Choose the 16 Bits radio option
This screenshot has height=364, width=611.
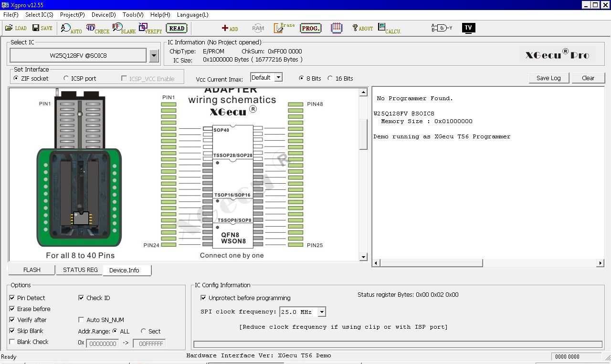pos(330,78)
